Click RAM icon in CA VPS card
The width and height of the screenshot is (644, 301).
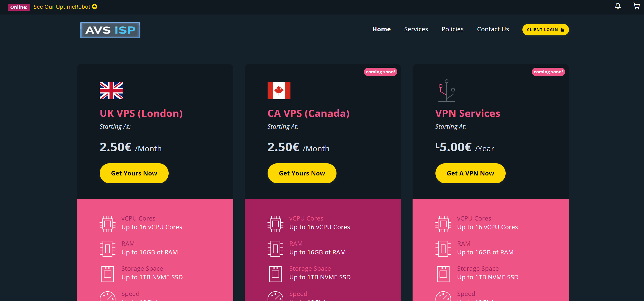point(275,249)
